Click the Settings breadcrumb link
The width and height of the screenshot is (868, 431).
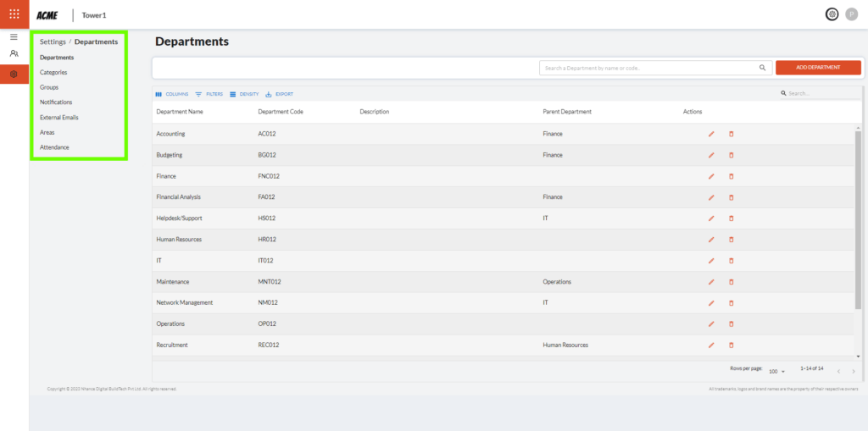[x=52, y=41]
